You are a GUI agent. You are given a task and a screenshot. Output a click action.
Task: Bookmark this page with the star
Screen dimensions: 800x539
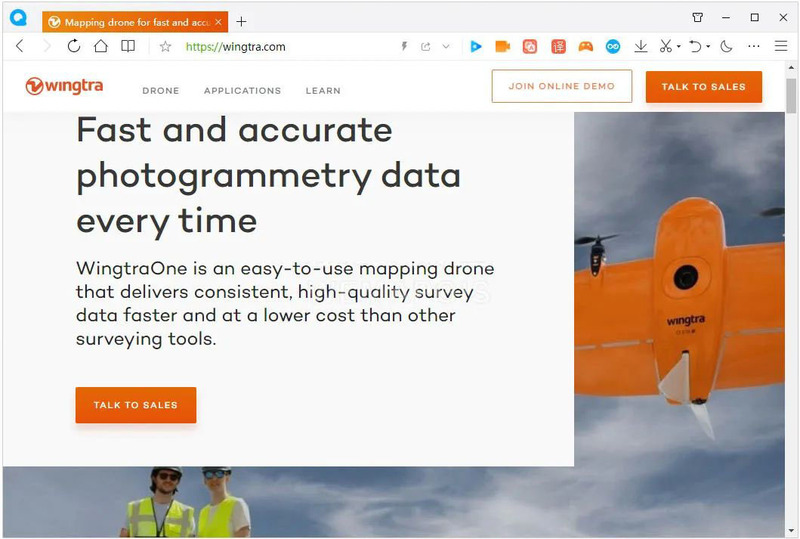click(165, 47)
